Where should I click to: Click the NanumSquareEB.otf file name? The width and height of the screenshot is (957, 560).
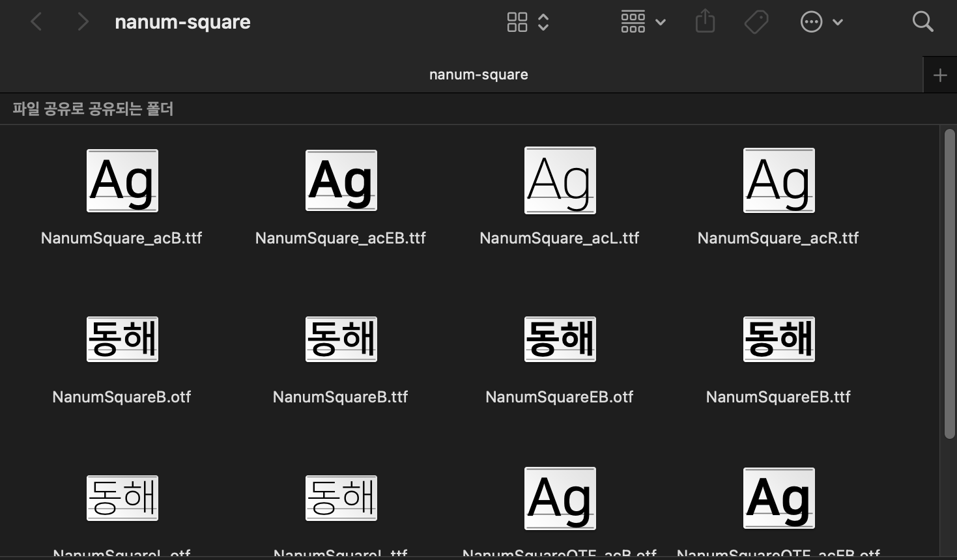point(560,397)
